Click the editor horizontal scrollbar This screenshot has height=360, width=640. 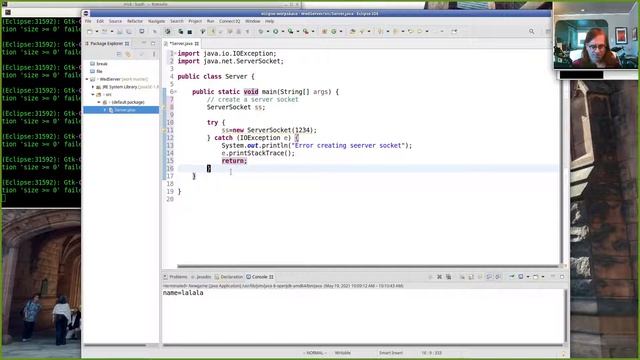tap(368, 266)
